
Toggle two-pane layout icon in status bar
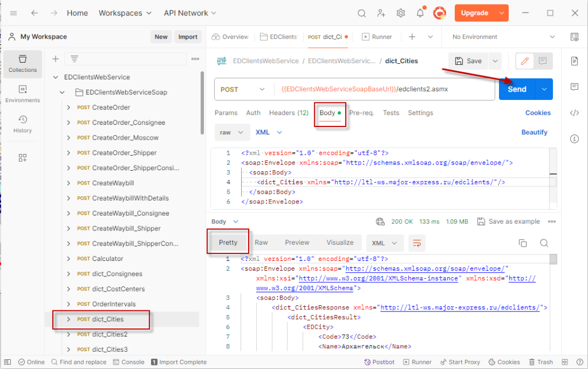[x=565, y=362]
